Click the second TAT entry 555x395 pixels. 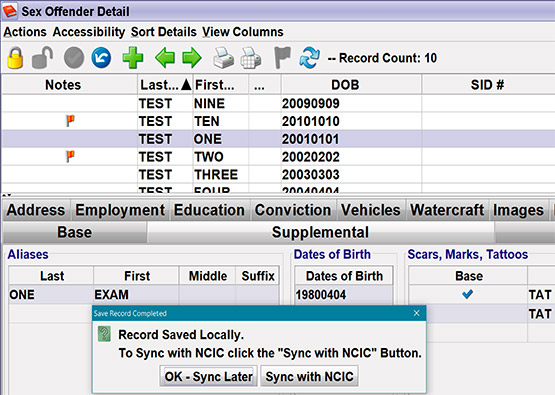point(540,314)
